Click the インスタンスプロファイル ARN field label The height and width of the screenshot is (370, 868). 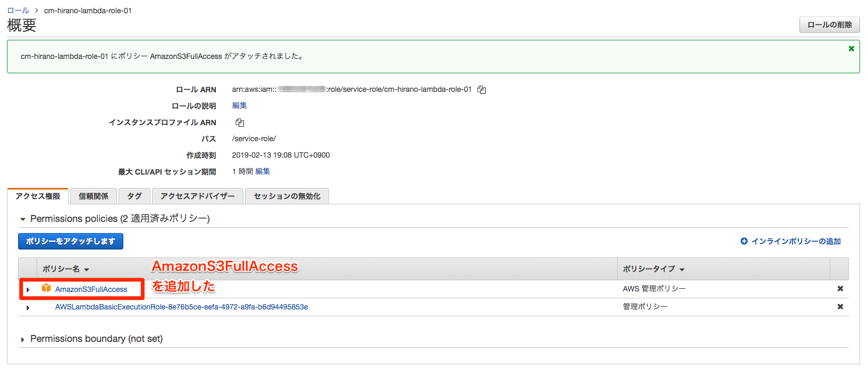pyautogui.click(x=163, y=123)
